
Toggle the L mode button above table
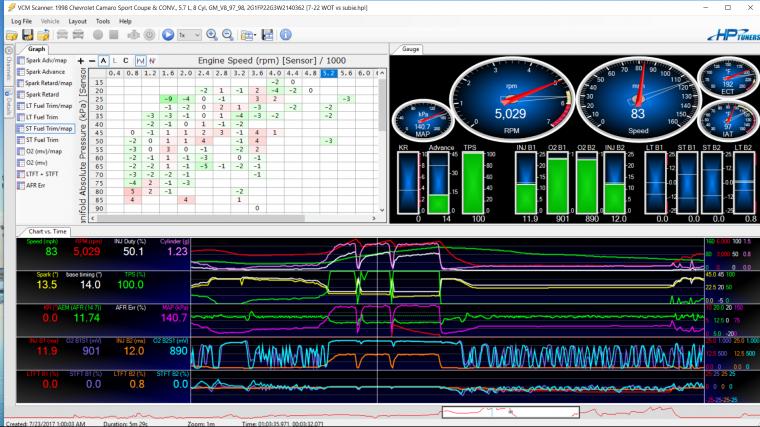[115, 61]
